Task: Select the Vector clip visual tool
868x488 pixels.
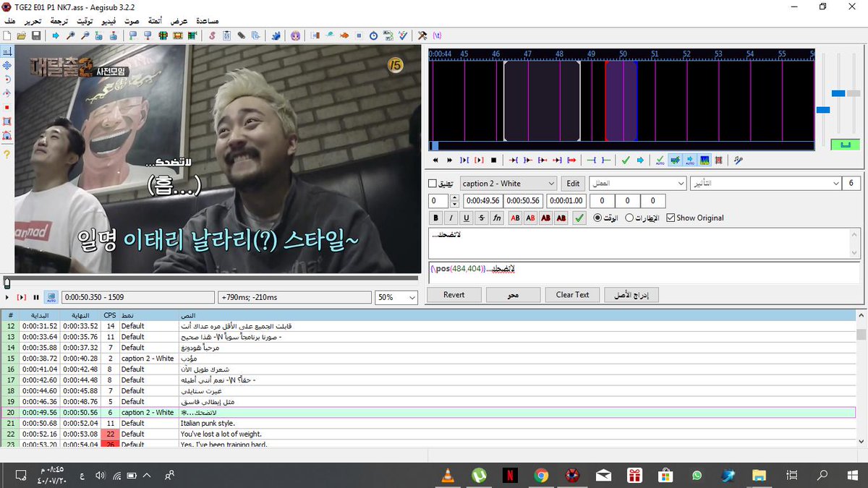Action: pyautogui.click(x=7, y=135)
